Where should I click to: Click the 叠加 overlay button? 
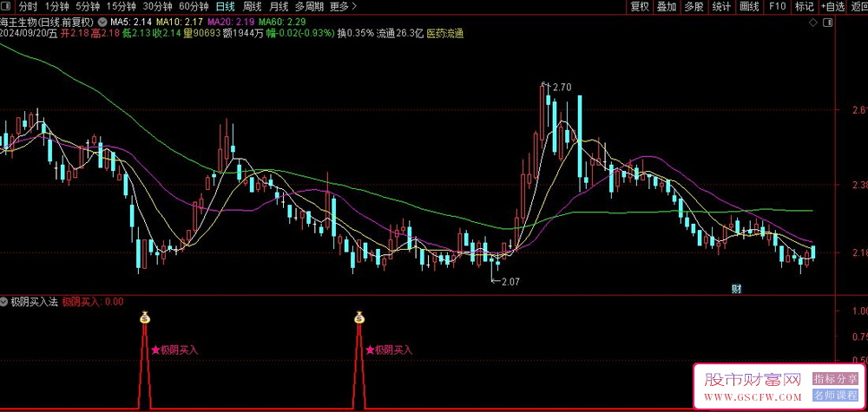667,7
